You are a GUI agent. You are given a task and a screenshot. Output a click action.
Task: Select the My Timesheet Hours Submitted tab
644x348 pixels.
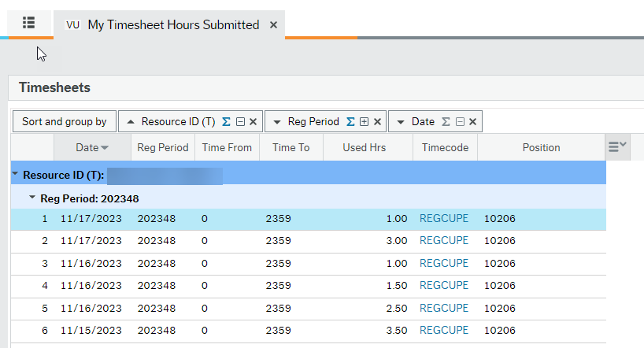point(168,24)
